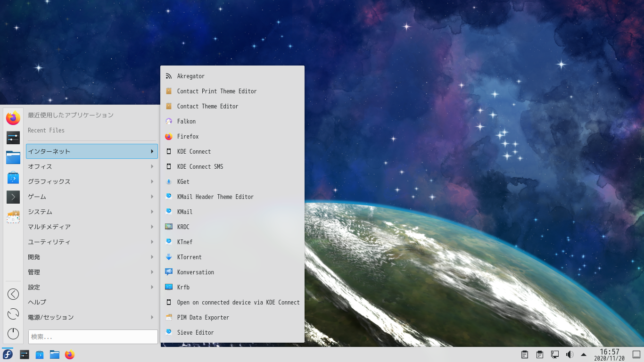Click the show desktop icon in the panel
This screenshot has height=362, width=644.
coord(636,354)
